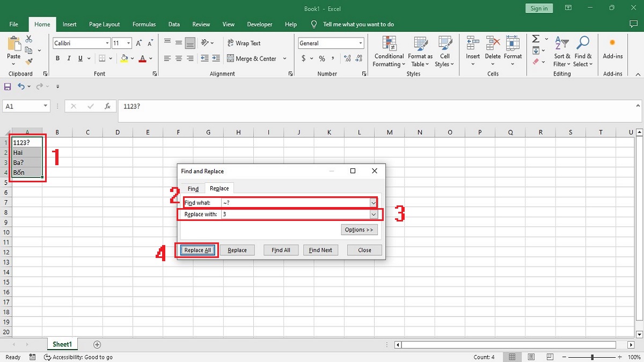Toggle Wrap Text
Screen dimensions: 644x362
[244, 43]
